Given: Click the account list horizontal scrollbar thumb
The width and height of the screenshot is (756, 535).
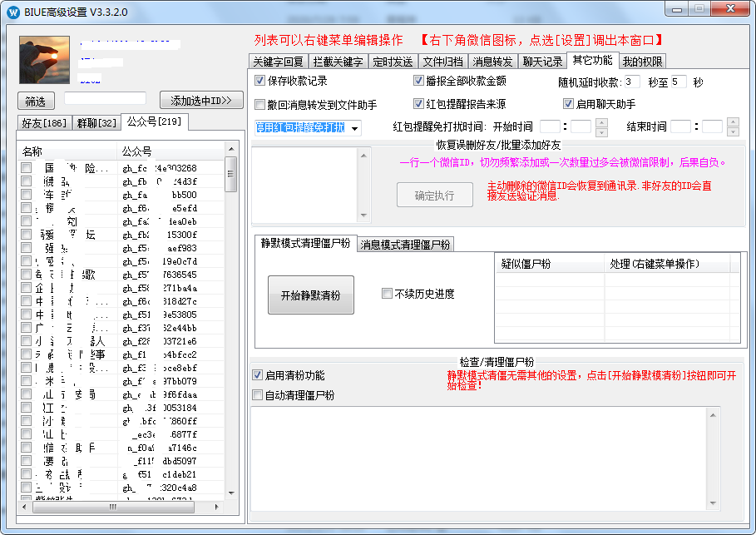Looking at the screenshot, I should pyautogui.click(x=113, y=507).
